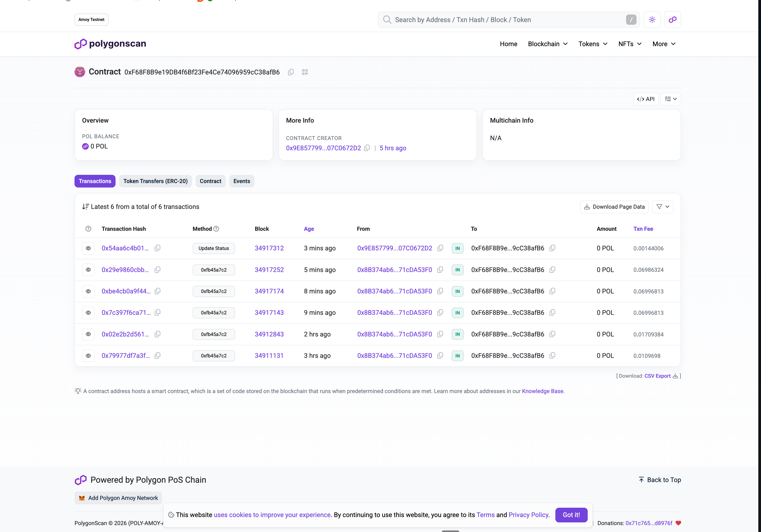Copy the transaction hash 0x54aa6c4b01
This screenshot has height=532, width=761.
pos(157,248)
